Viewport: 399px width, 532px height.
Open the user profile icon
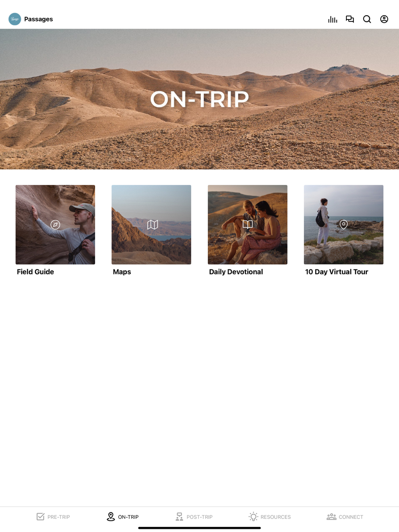point(384,19)
